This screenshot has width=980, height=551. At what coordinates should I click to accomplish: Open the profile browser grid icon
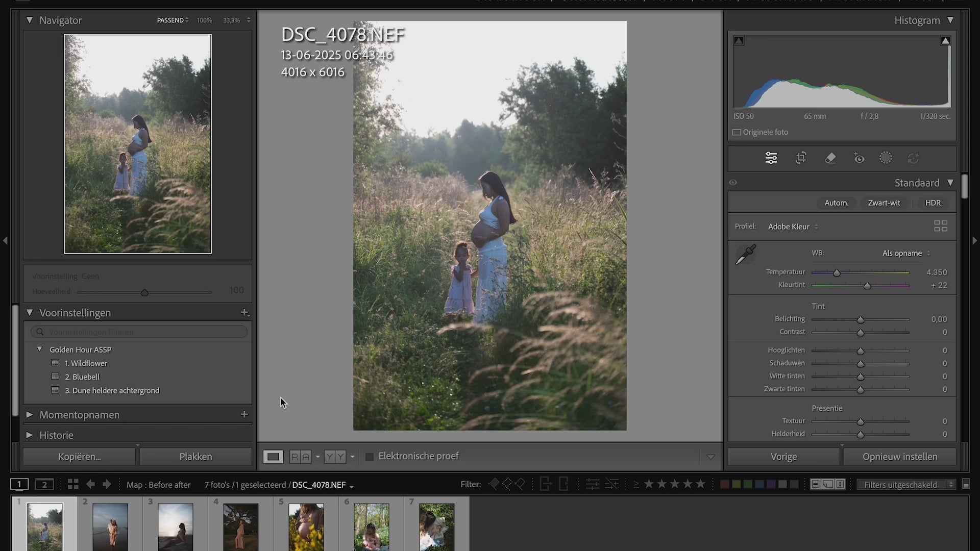[940, 226]
